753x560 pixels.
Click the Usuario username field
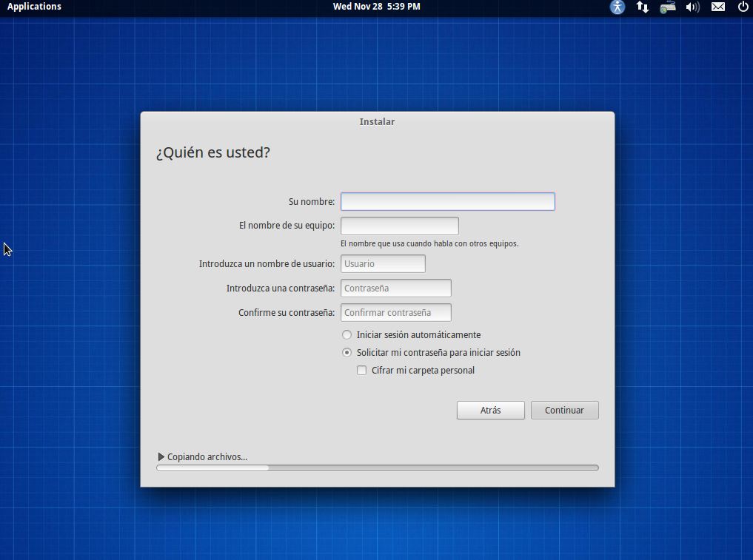click(383, 264)
